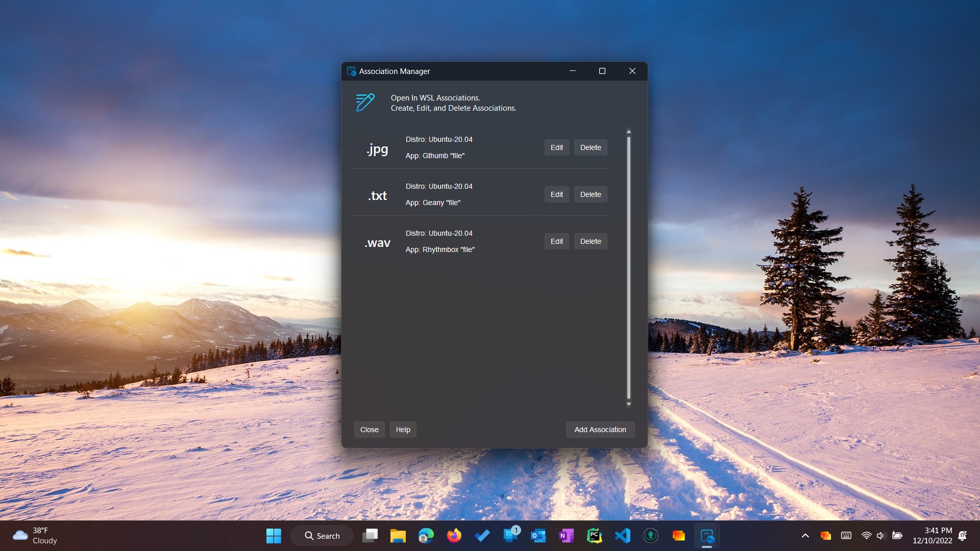
Task: Open File Explorer from the taskbar
Action: [398, 536]
